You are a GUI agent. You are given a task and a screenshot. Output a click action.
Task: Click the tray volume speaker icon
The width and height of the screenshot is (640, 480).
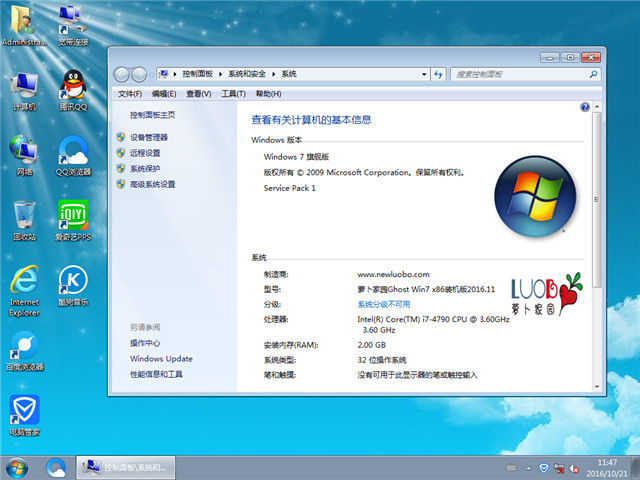coord(574,468)
